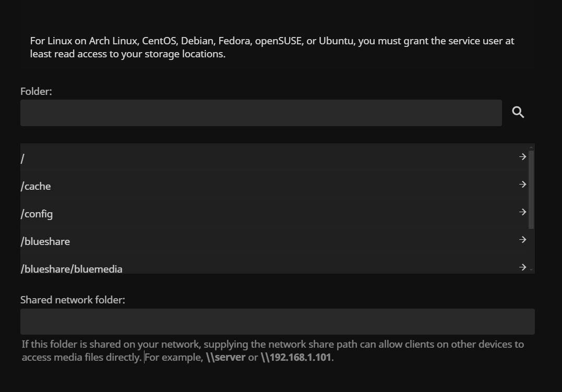Click the scrollbar up arrow in folder list
562x392 pixels.
point(531,148)
